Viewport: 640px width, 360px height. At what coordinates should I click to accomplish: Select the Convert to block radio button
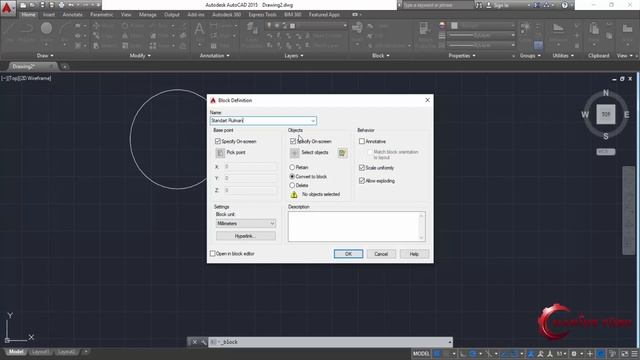click(292, 177)
